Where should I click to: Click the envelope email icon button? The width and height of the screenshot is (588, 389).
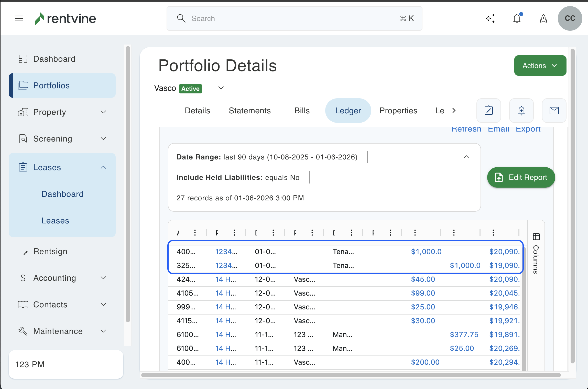(x=554, y=111)
